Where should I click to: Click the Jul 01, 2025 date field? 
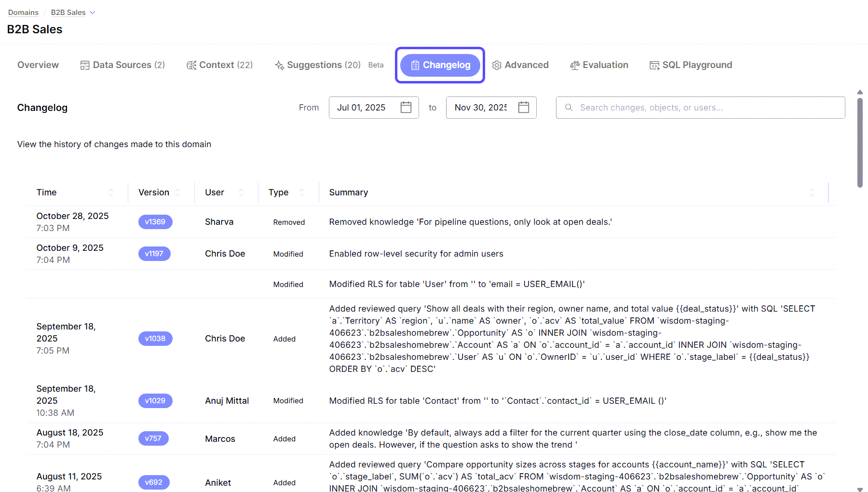tap(374, 108)
